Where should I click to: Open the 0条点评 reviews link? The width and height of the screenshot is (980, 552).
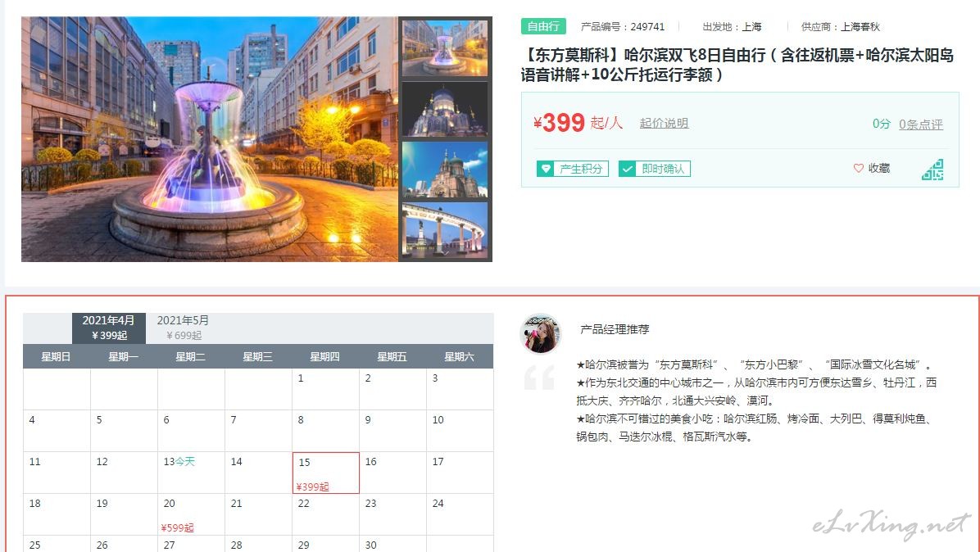pyautogui.click(x=921, y=124)
